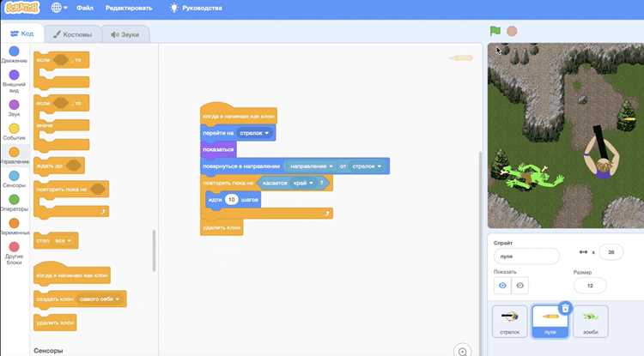Open 'стрелок' dropdown in direction sensing block
Screen dimensions: 644x356
367,166
